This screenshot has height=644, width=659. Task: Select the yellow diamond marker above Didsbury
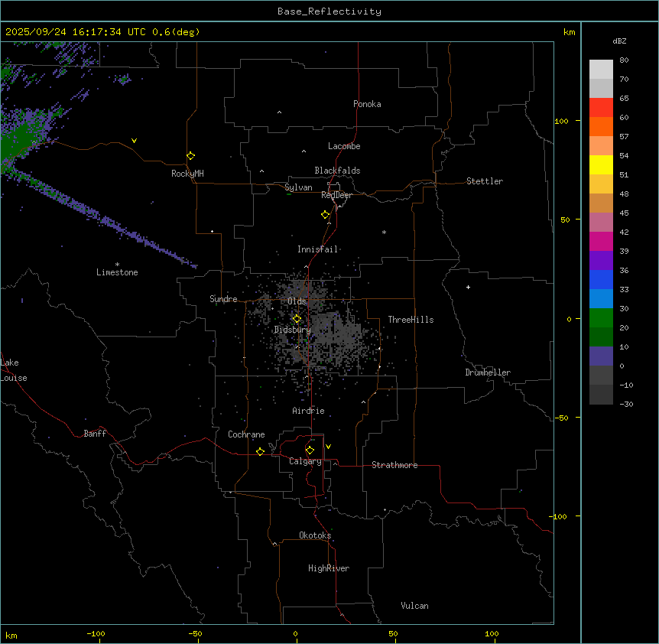coord(297,319)
